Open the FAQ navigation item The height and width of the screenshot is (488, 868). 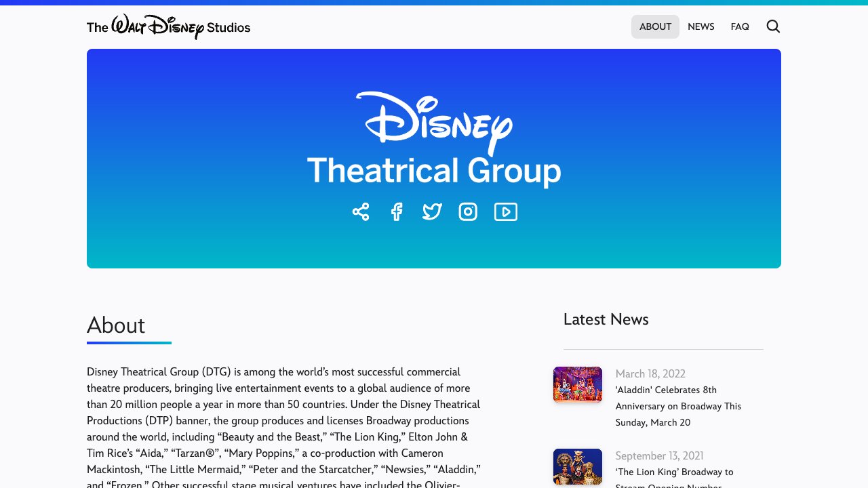[x=740, y=26]
